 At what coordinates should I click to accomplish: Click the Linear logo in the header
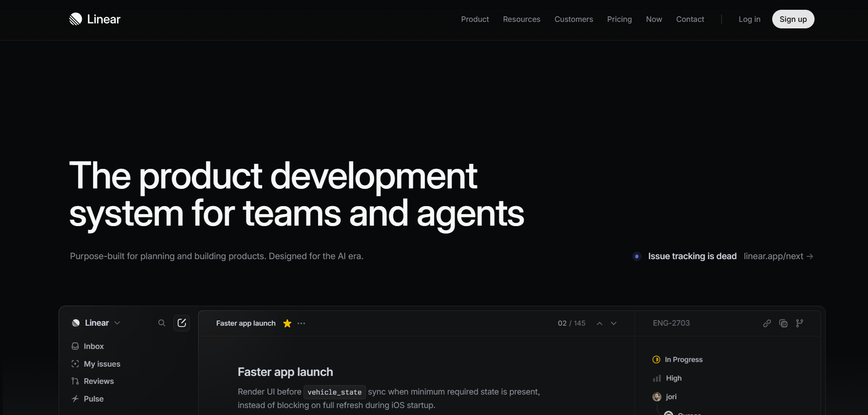click(95, 19)
